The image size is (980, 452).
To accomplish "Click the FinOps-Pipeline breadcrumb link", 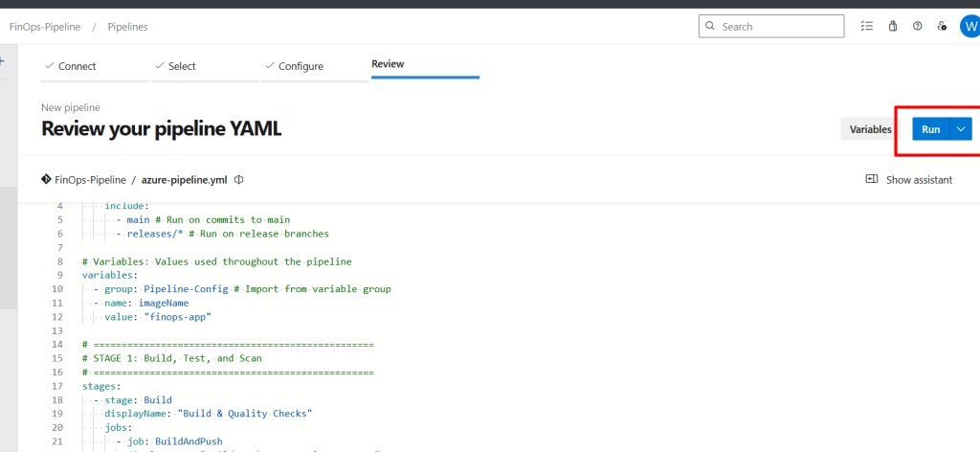I will pos(45,27).
